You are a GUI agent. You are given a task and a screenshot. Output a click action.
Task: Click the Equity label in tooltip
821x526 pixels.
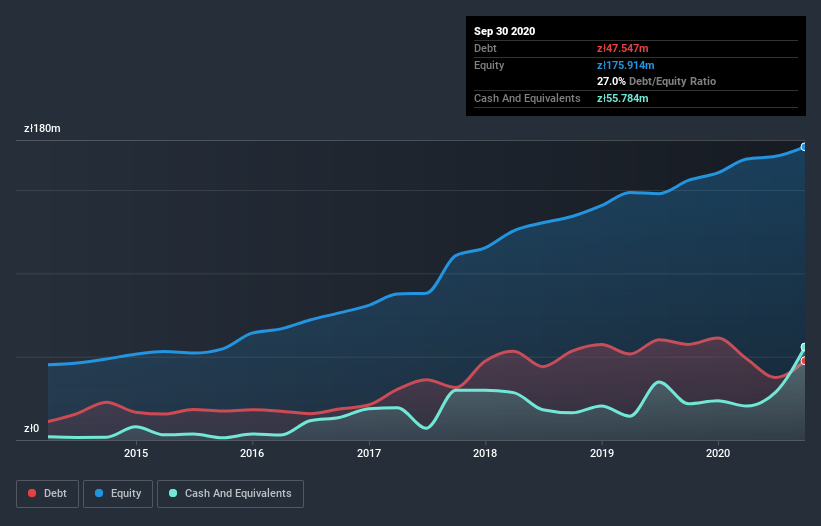[x=489, y=65]
